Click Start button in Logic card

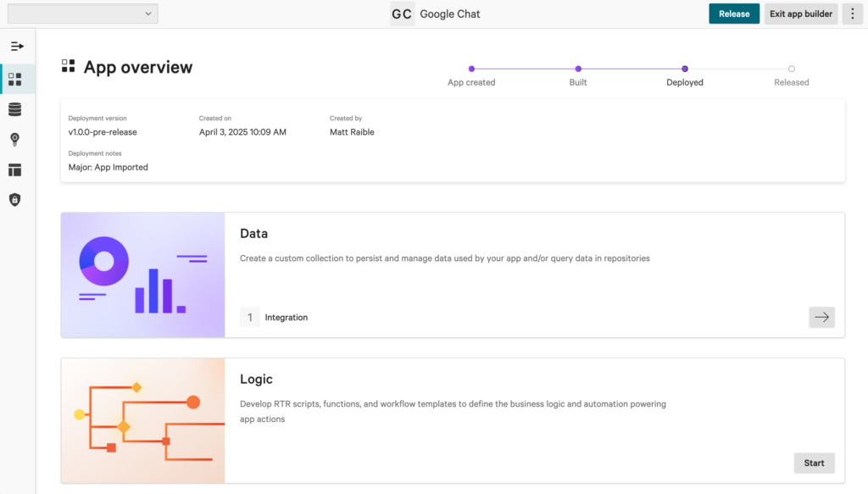pyautogui.click(x=814, y=463)
